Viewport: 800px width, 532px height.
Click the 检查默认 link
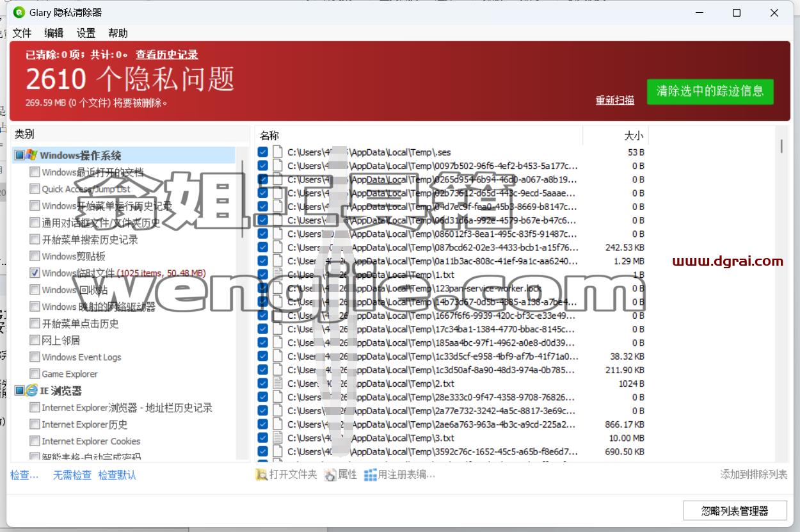tap(117, 475)
